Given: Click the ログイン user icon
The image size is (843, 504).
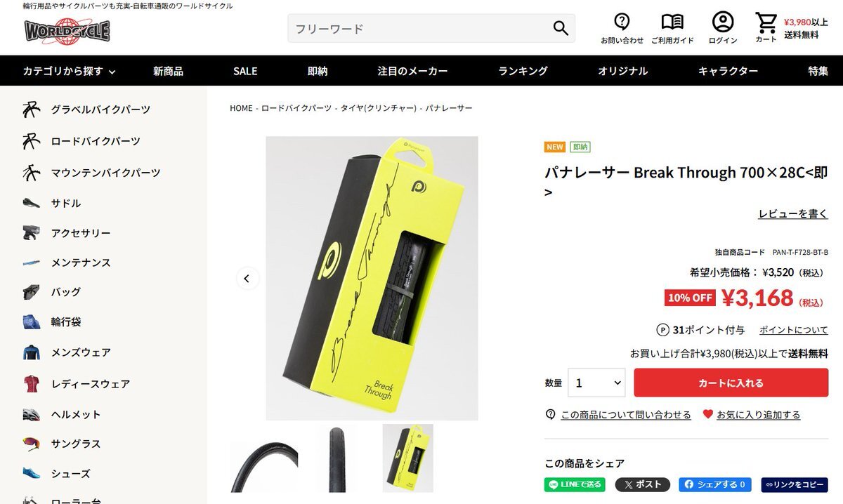Looking at the screenshot, I should tap(723, 22).
